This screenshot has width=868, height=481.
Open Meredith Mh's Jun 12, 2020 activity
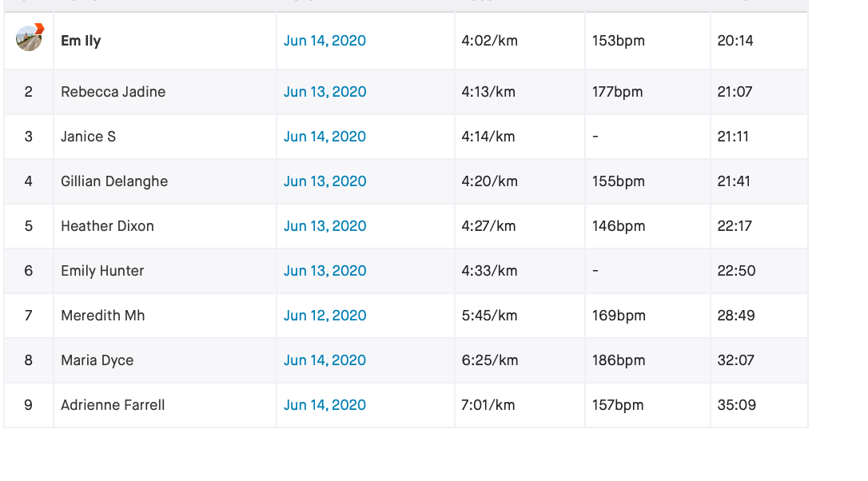tap(325, 316)
